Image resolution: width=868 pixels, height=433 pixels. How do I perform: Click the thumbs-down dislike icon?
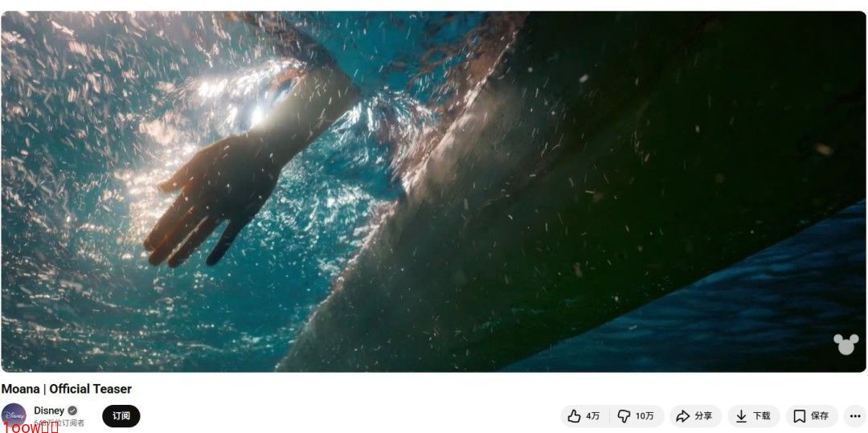pyautogui.click(x=624, y=416)
